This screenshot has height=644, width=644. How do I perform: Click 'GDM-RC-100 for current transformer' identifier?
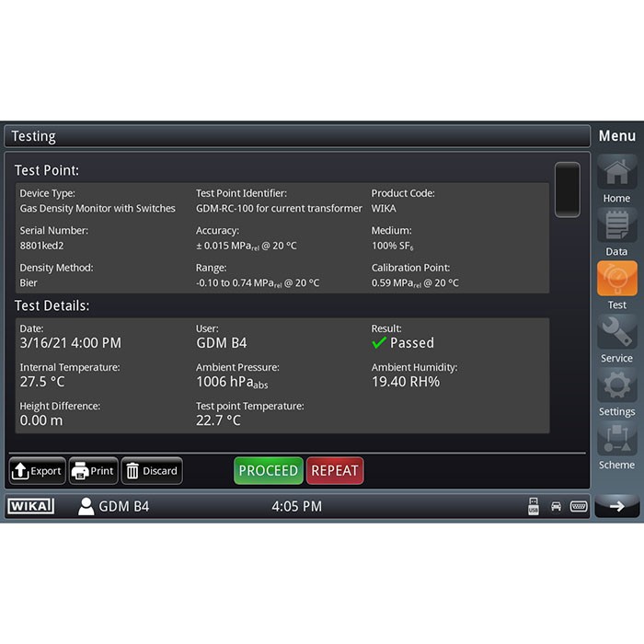coord(279,208)
